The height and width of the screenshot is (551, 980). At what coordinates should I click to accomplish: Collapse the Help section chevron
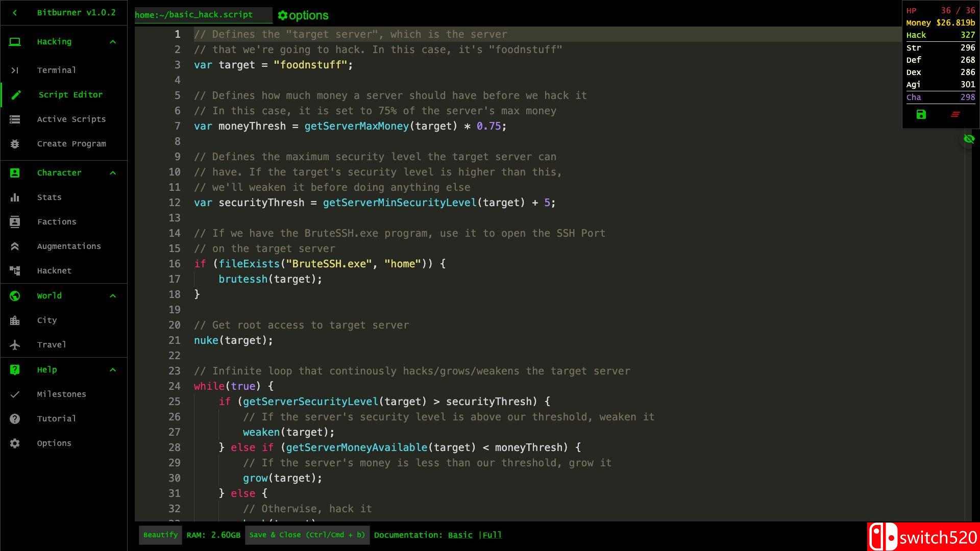click(x=113, y=370)
